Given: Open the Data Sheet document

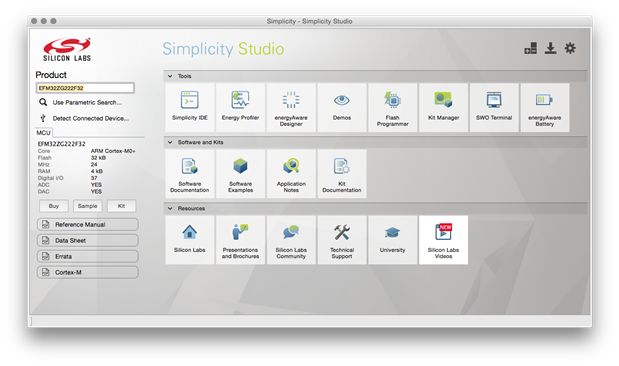Looking at the screenshot, I should click(88, 240).
